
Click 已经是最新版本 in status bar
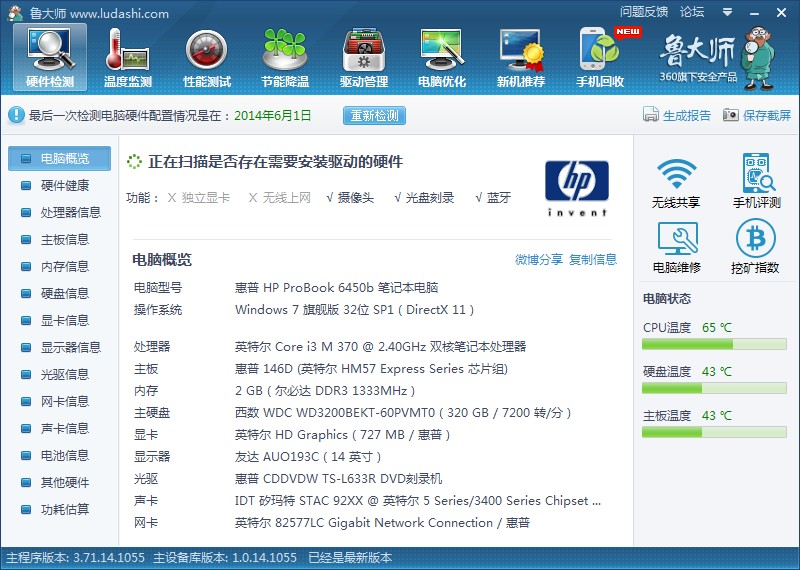(x=350, y=558)
